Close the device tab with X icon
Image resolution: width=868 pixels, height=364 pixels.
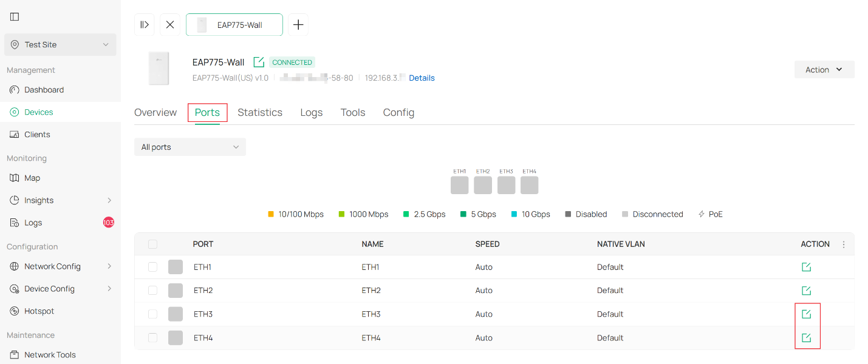pyautogui.click(x=170, y=25)
